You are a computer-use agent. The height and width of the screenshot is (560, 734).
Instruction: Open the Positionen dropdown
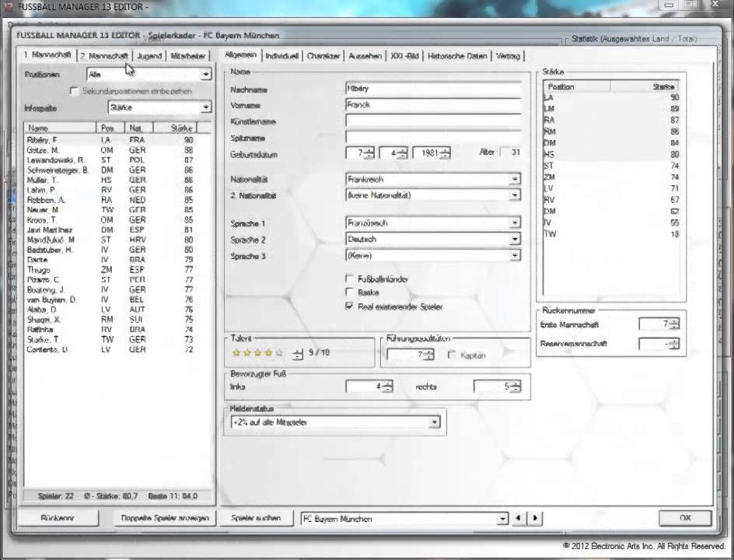click(x=205, y=74)
